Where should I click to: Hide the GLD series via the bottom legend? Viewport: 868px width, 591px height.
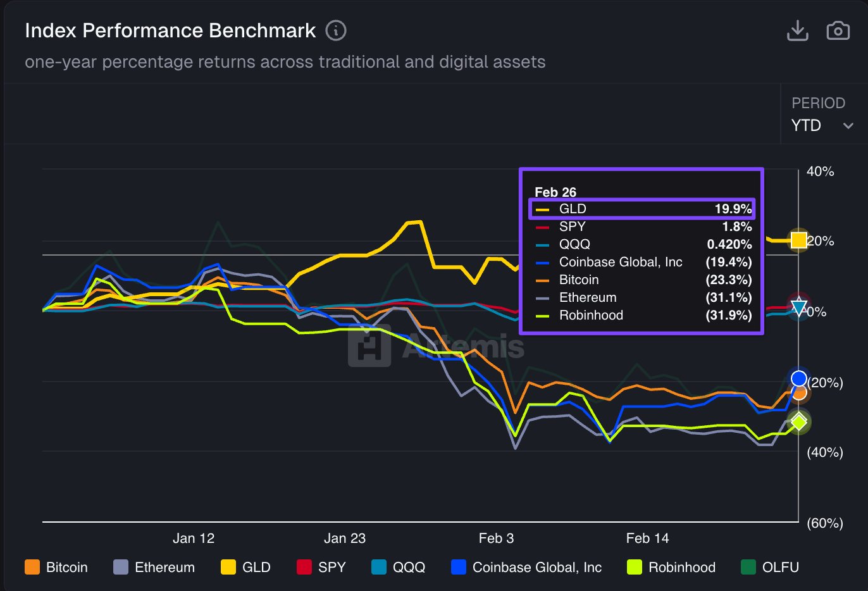[x=245, y=567]
